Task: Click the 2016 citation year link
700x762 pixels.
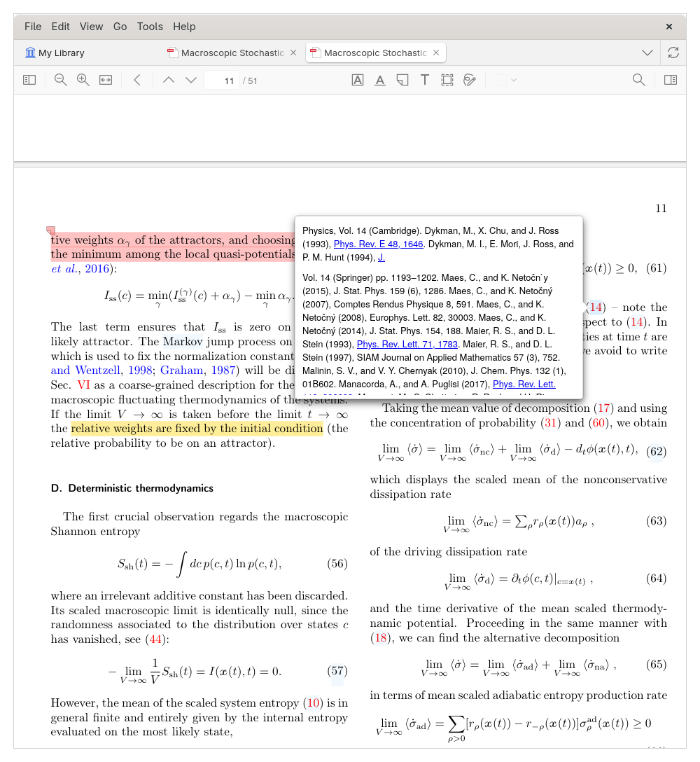Action: click(97, 269)
